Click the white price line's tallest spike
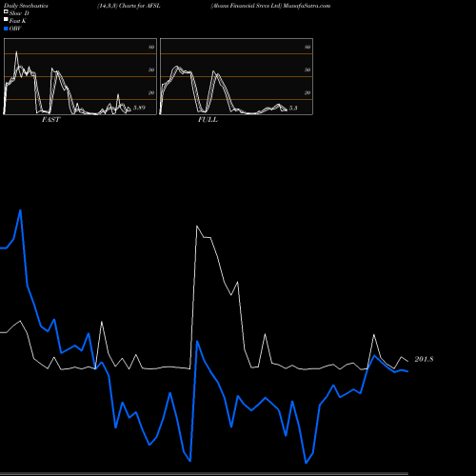 pos(197,227)
